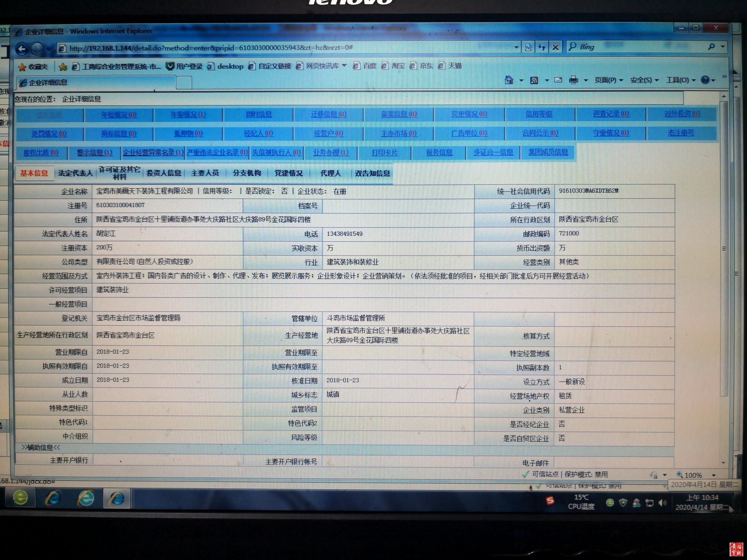
Task: Click the Bing search magnifier icon
Action: tap(711, 47)
